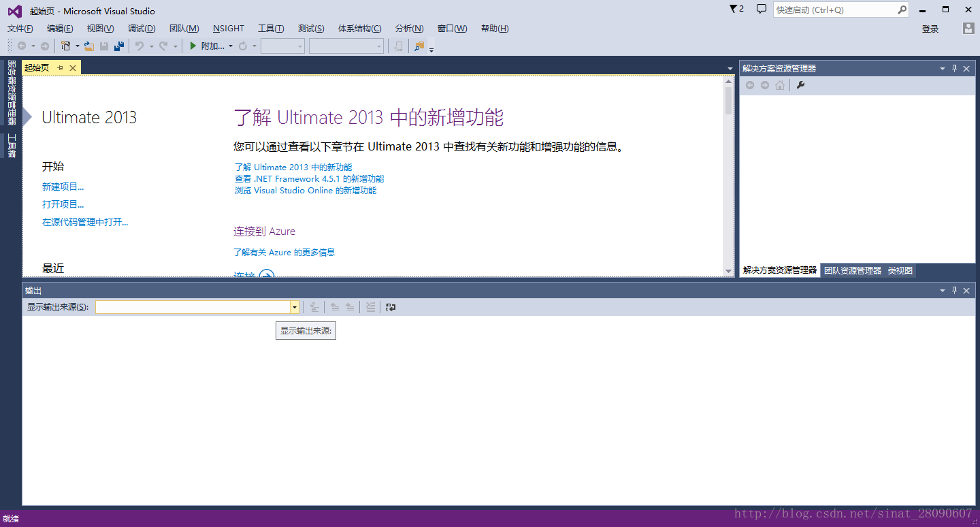Expand the Undo history dropdown arrow

[x=151, y=46]
